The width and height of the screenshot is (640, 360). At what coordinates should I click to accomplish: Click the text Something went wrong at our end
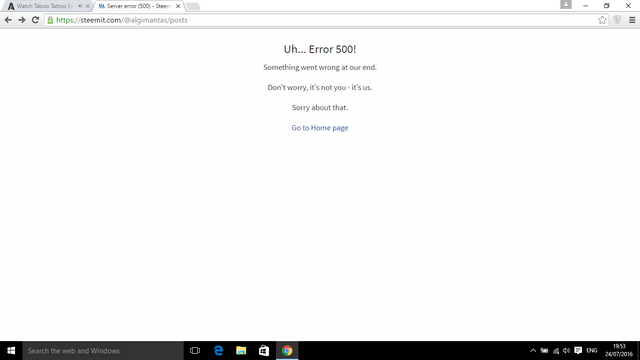coord(320,67)
